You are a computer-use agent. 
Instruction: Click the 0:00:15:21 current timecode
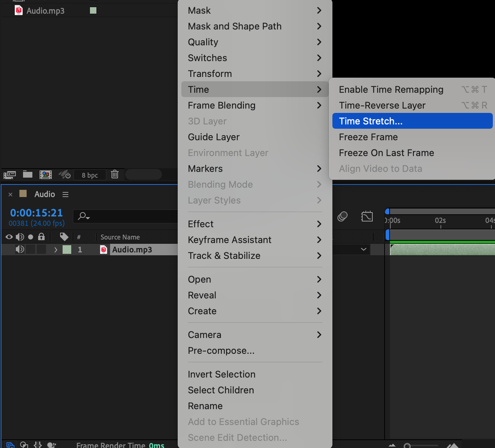point(36,213)
